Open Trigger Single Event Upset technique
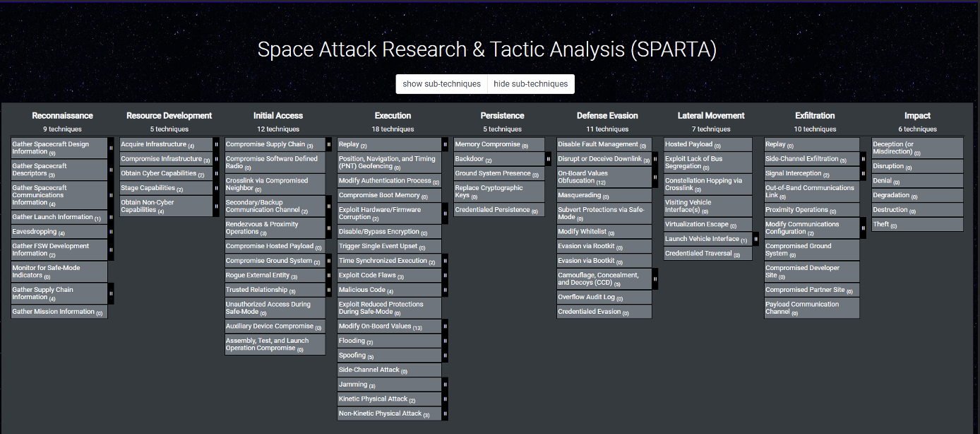This screenshot has width=980, height=434. pyautogui.click(x=390, y=246)
